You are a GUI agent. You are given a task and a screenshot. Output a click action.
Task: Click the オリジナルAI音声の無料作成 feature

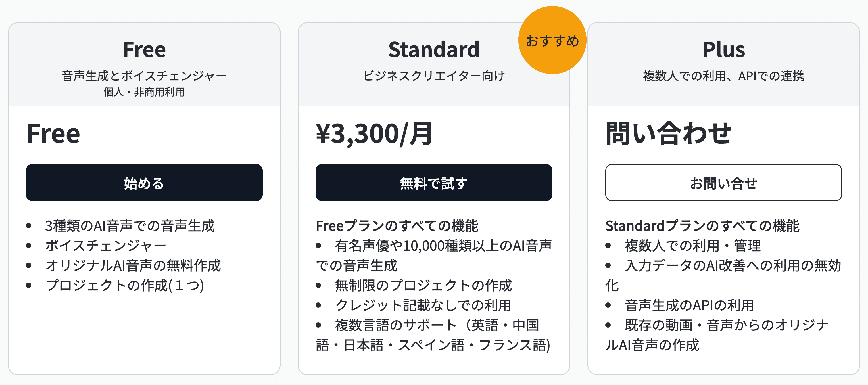133,265
